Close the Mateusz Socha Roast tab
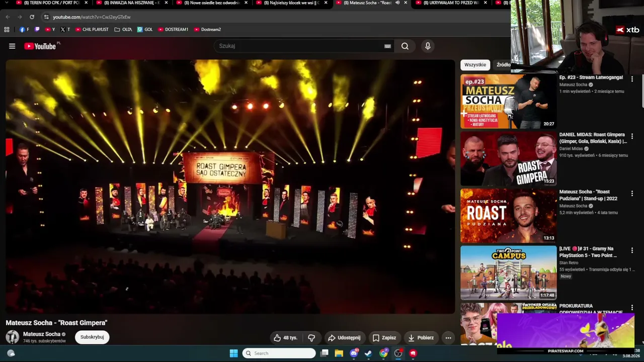Viewport: 644px width, 362px height. click(406, 3)
